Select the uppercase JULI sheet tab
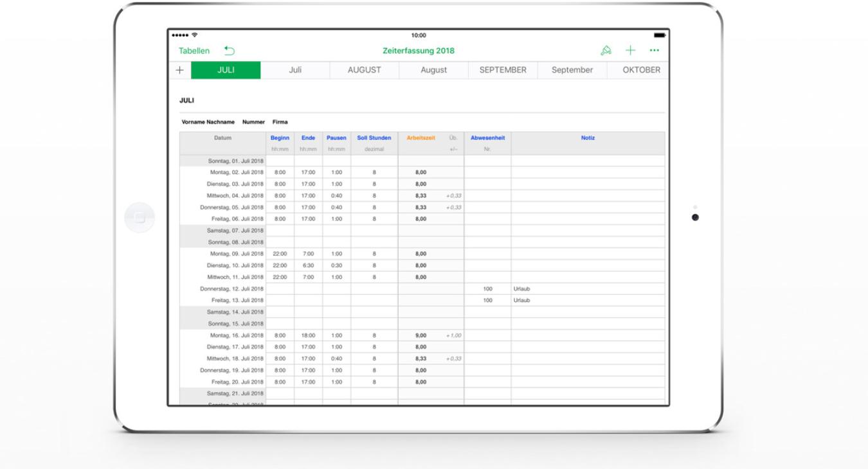 226,70
